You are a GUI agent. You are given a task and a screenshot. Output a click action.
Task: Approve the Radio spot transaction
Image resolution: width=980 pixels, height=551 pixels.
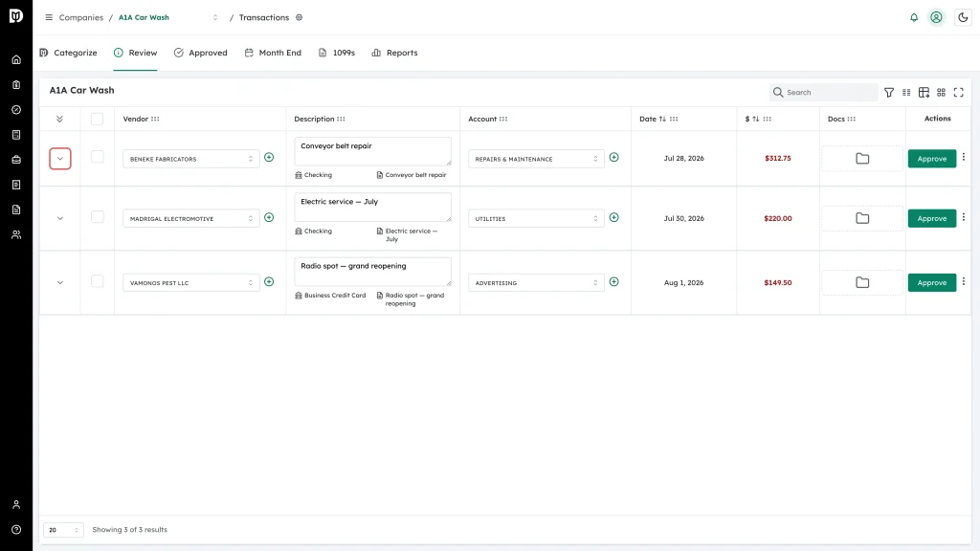coord(932,283)
